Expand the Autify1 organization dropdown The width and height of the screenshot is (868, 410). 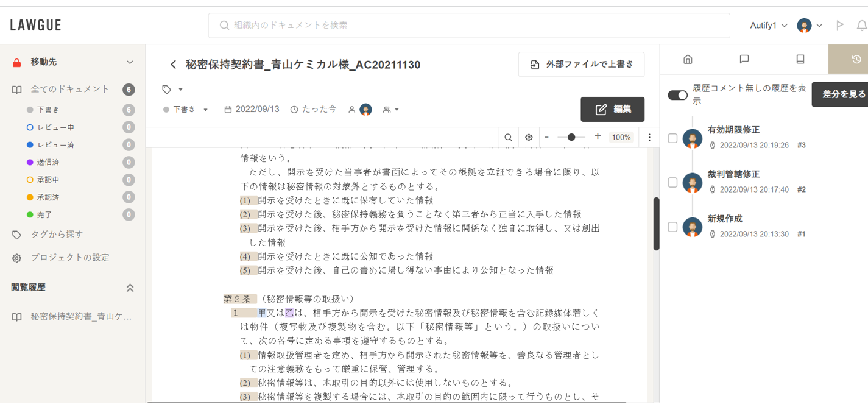(x=769, y=26)
